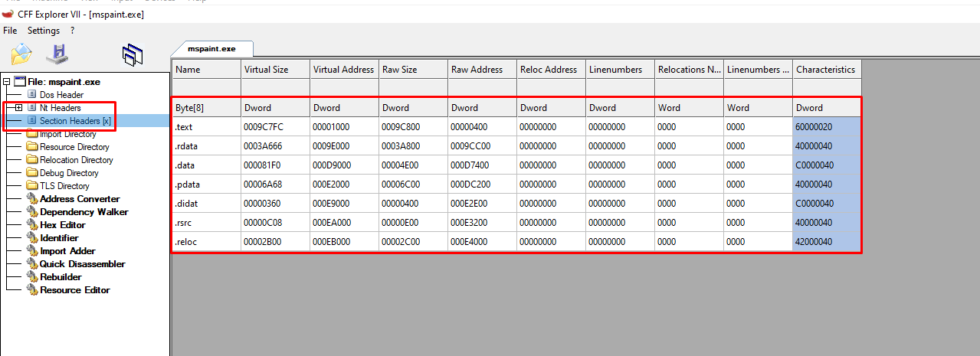Click the Characteristics column header
The height and width of the screenshot is (356, 980).
pos(827,69)
